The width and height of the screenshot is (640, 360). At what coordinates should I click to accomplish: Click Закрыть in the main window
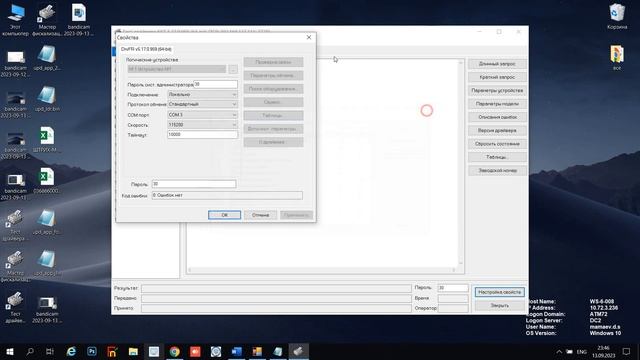(499, 305)
